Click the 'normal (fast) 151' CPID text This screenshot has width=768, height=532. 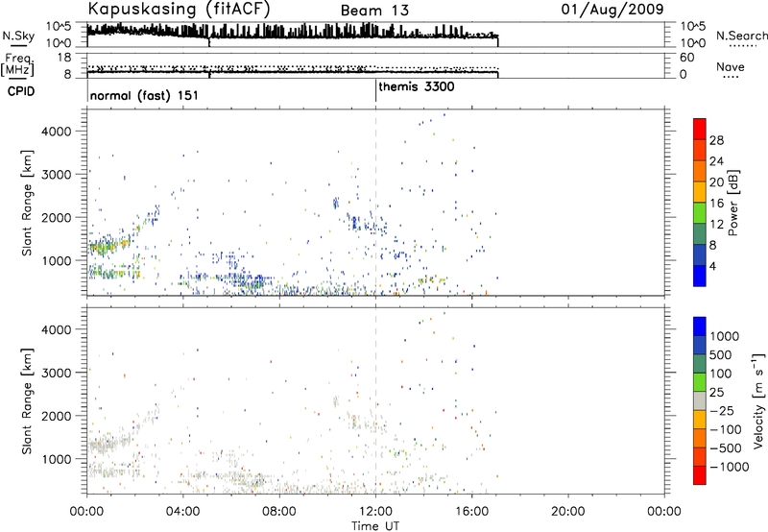tap(144, 95)
